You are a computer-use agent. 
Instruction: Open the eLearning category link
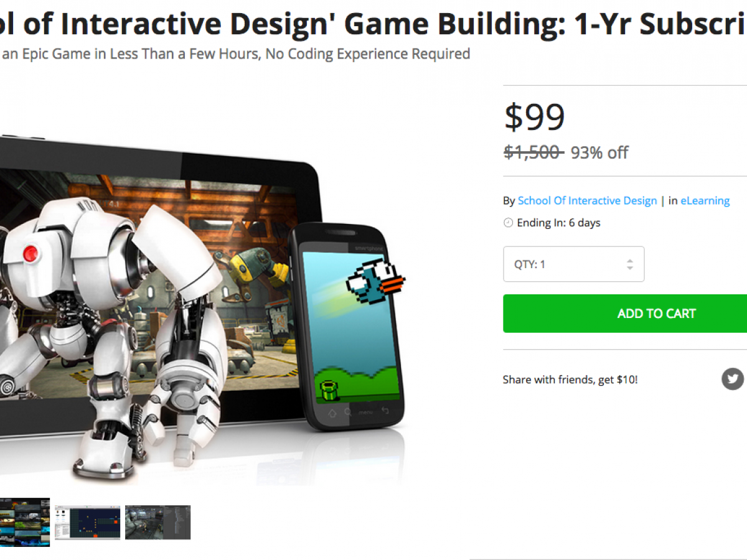click(x=705, y=200)
